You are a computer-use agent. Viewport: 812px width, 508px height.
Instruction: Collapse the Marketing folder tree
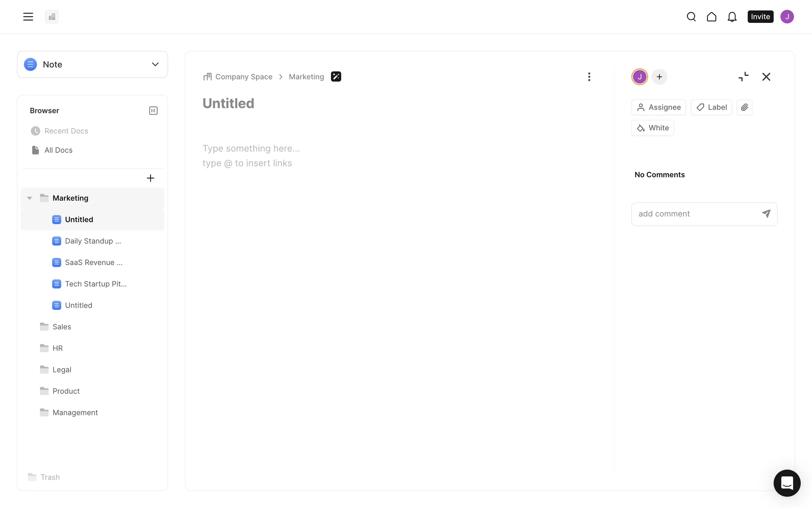click(x=30, y=198)
